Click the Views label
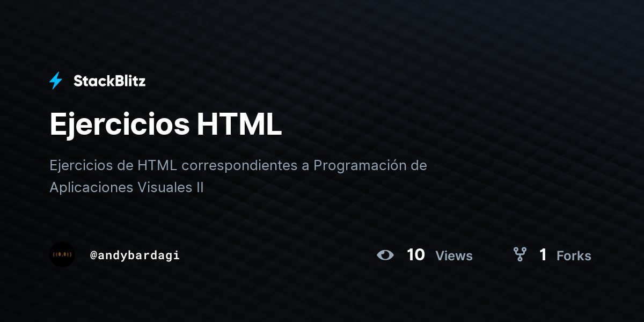 pyautogui.click(x=454, y=255)
